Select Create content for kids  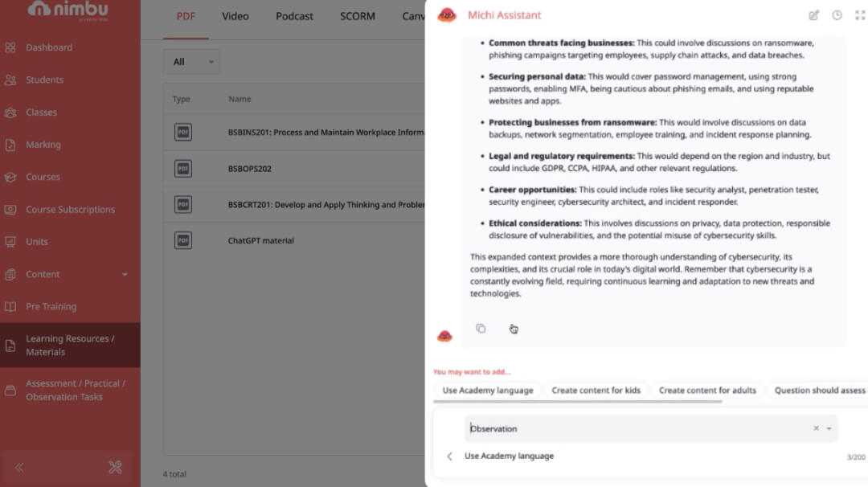(x=597, y=390)
